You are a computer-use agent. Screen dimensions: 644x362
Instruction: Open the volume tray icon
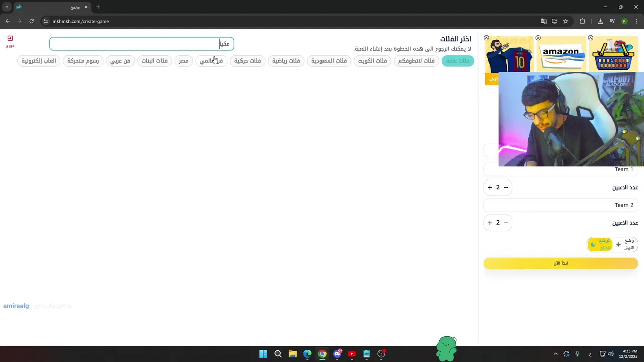coord(611,354)
